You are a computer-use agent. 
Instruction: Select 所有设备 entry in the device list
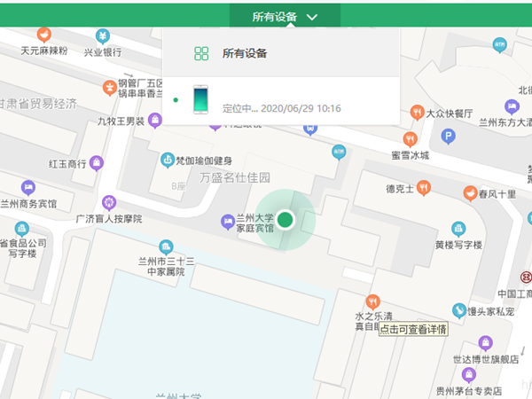coord(245,53)
